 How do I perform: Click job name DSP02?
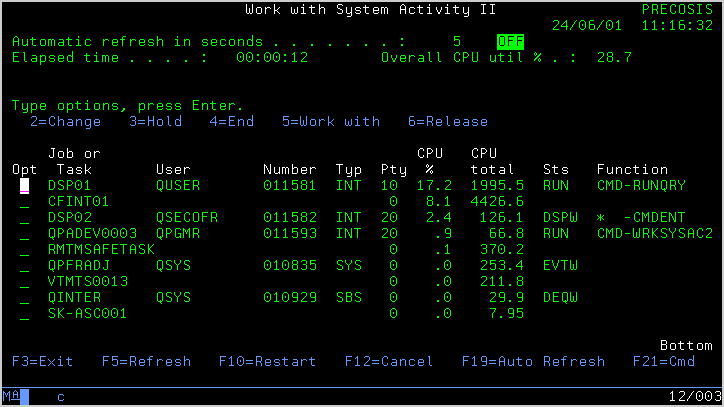click(70, 218)
